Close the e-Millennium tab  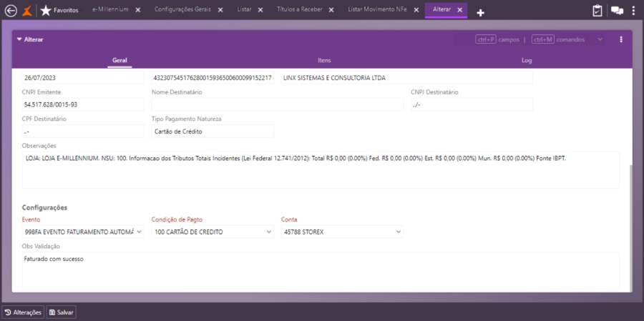(x=138, y=10)
